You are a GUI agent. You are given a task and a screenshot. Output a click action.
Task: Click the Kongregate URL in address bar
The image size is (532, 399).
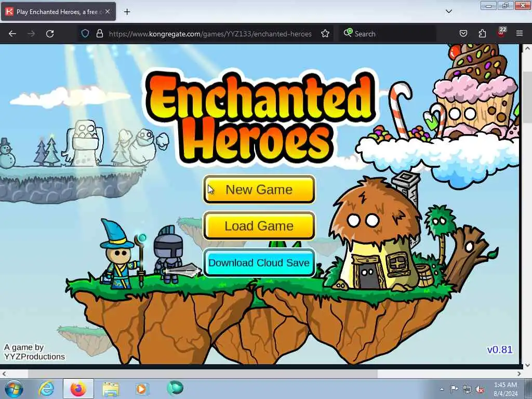pyautogui.click(x=210, y=34)
